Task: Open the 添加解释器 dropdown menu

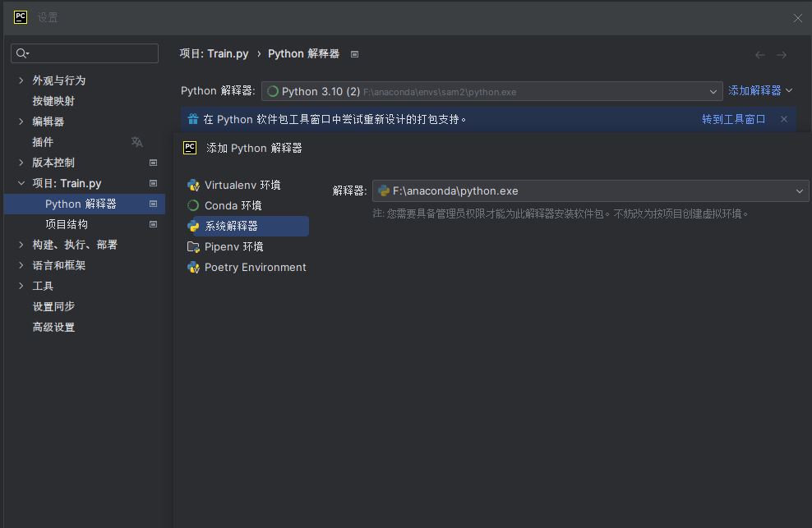Action: coord(759,90)
